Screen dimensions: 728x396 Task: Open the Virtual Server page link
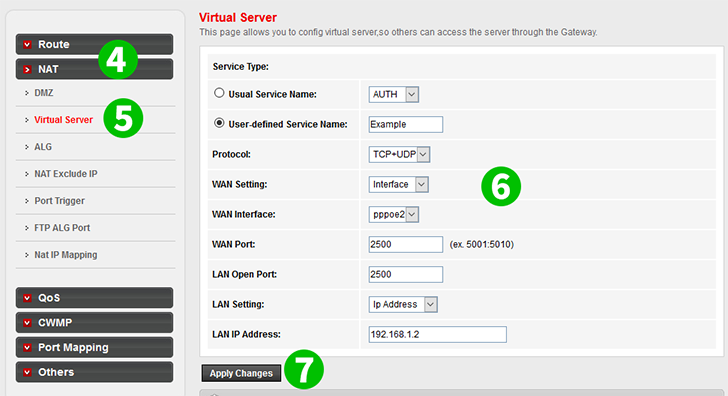pos(64,120)
